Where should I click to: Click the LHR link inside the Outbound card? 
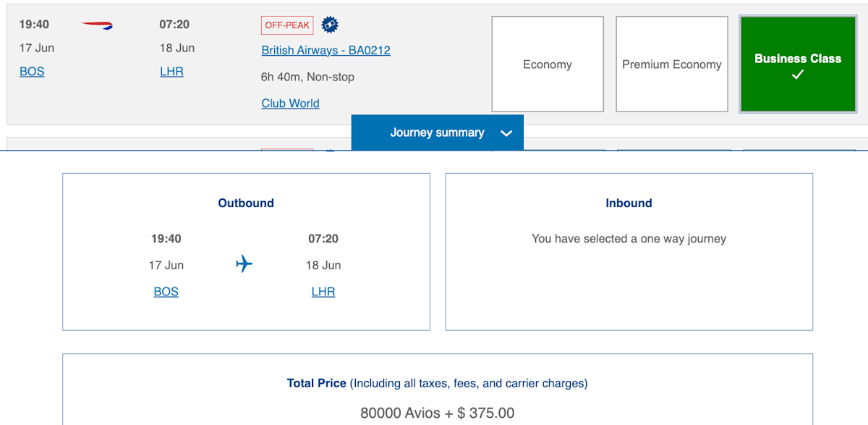[323, 291]
